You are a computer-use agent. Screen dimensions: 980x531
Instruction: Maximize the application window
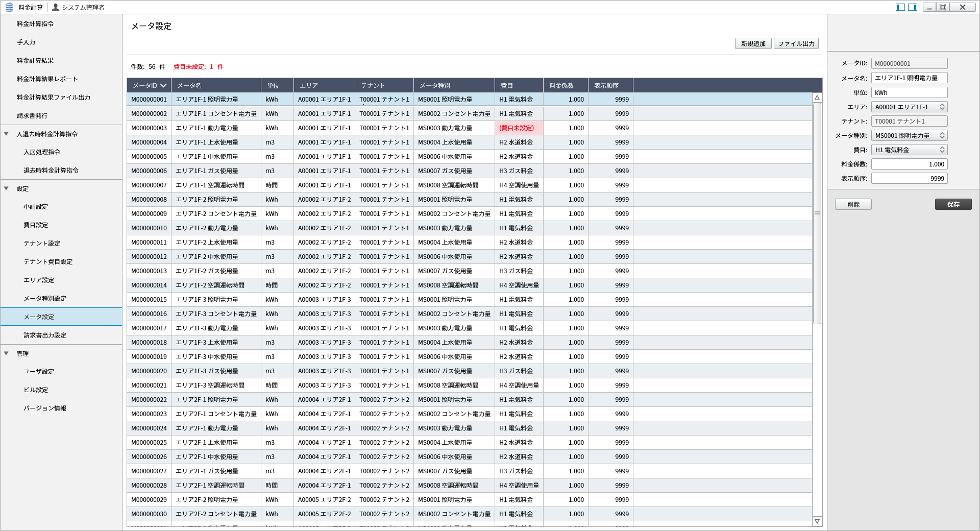click(943, 7)
